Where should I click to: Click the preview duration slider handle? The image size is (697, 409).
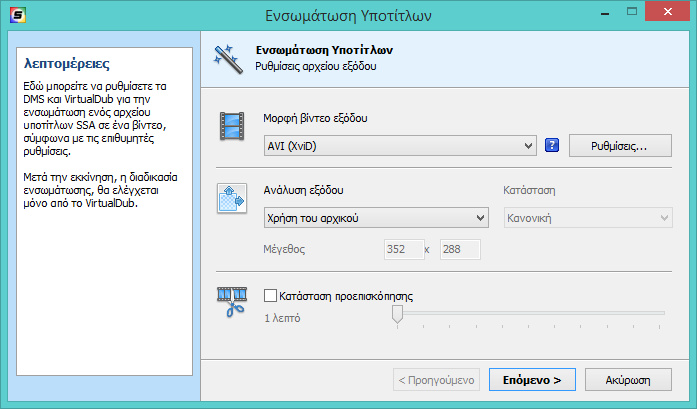pos(397,315)
